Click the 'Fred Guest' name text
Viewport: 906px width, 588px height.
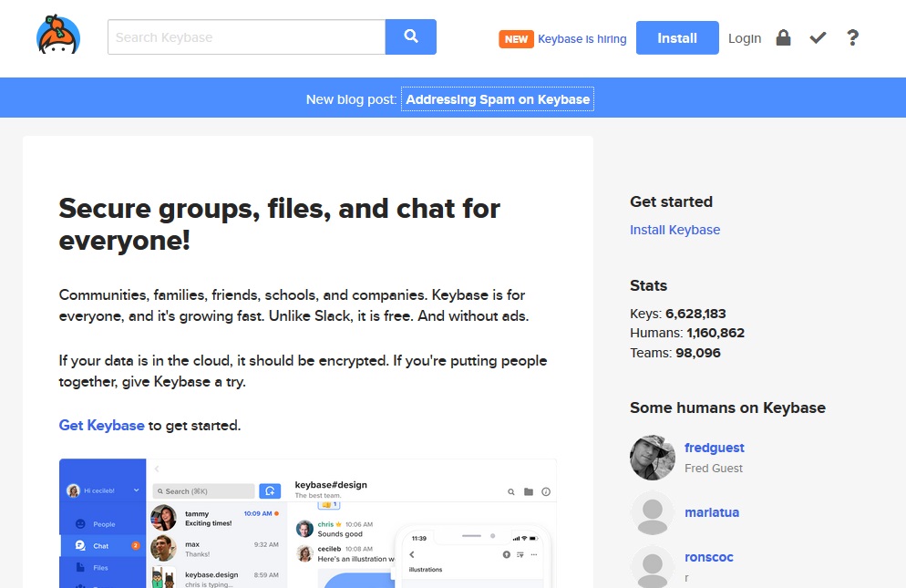click(x=714, y=469)
